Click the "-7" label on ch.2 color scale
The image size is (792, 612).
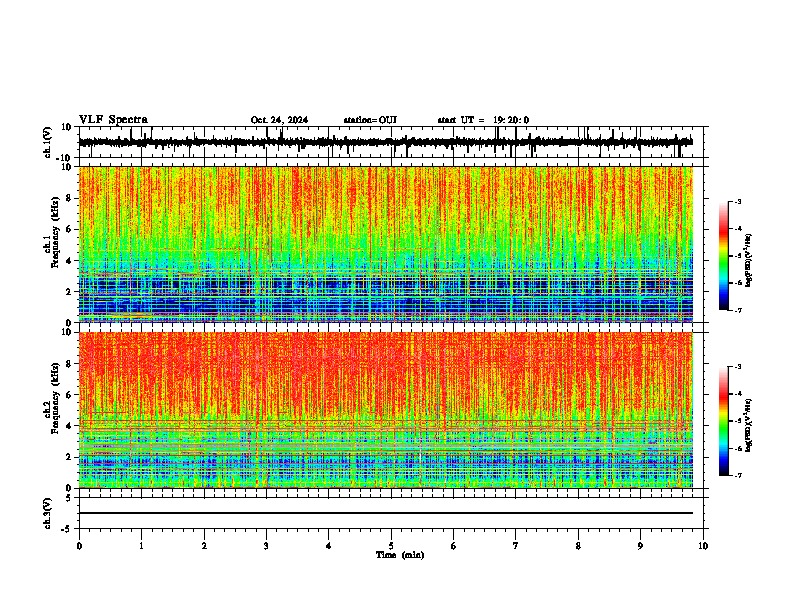tap(737, 476)
